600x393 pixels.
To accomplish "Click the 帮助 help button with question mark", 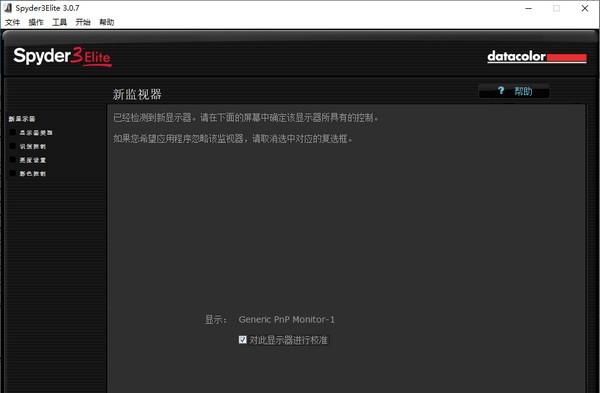I will point(514,91).
